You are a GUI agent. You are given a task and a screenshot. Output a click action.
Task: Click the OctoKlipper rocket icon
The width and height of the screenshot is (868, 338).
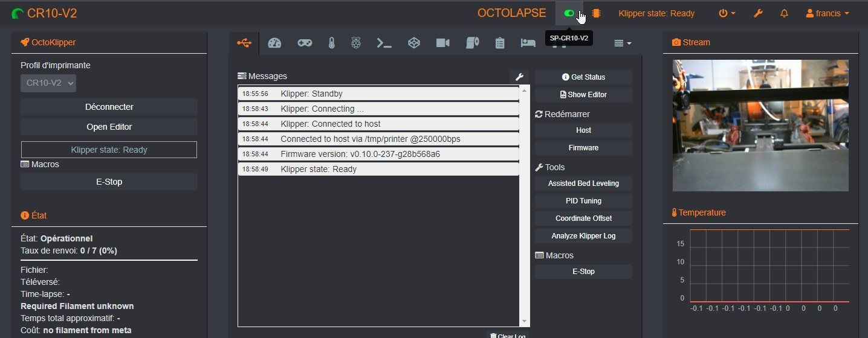pyautogui.click(x=25, y=42)
